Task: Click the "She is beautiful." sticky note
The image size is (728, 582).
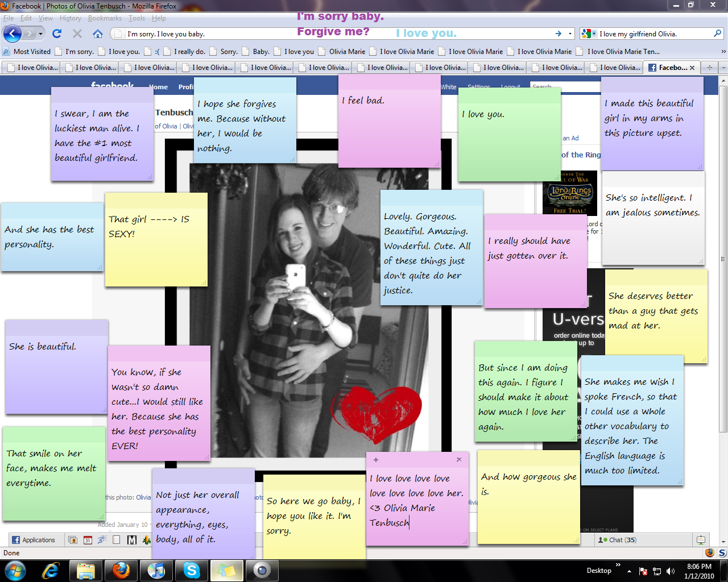Action: (57, 367)
